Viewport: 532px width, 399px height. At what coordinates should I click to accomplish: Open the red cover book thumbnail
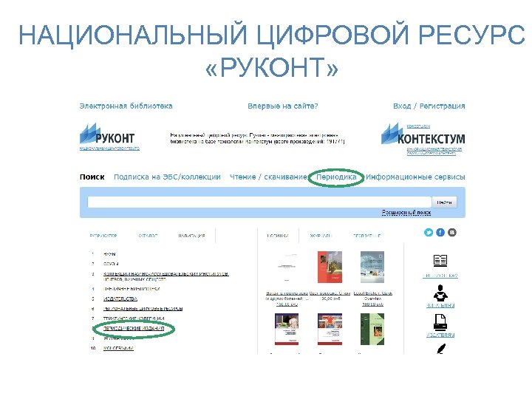[x=330, y=267]
